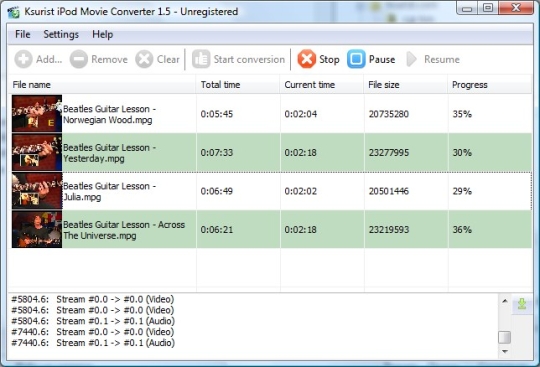Click total time 0:05:45

pos(217,114)
